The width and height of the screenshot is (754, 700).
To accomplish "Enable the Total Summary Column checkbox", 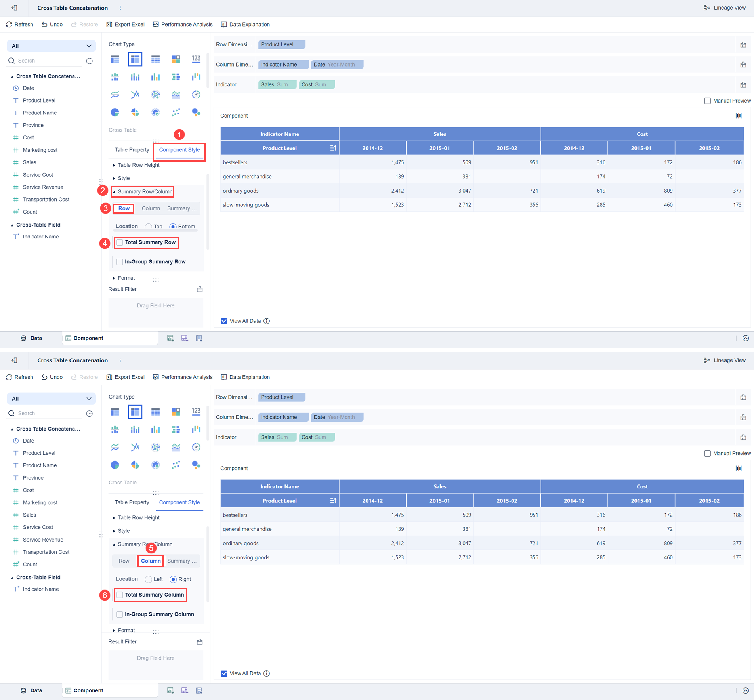I will click(120, 595).
